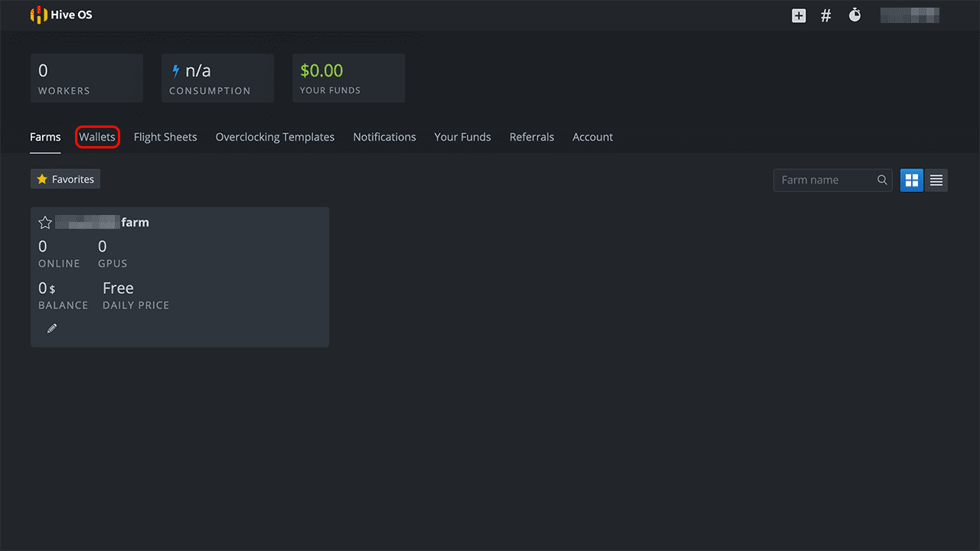
Task: Click the Farm name search field
Action: coord(824,180)
